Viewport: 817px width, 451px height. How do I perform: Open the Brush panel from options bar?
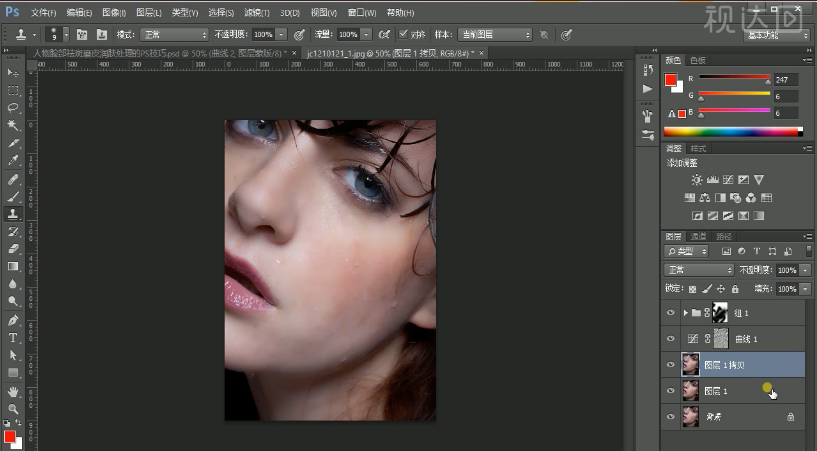point(82,34)
